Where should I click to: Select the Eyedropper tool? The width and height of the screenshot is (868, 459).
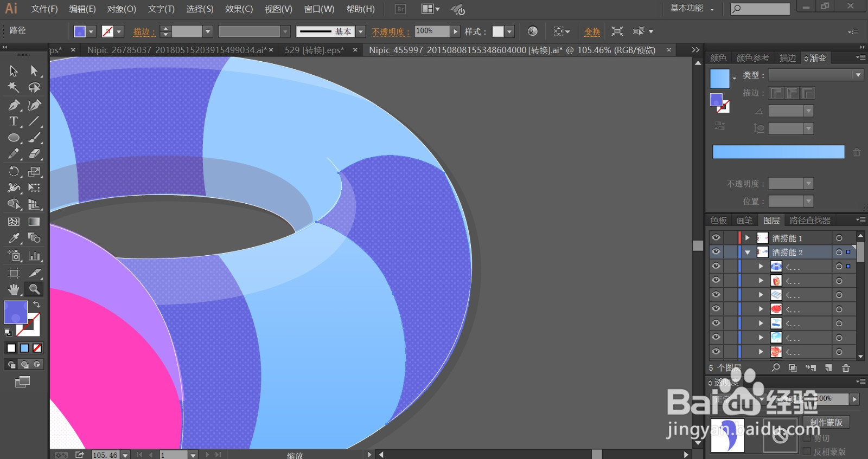14,238
